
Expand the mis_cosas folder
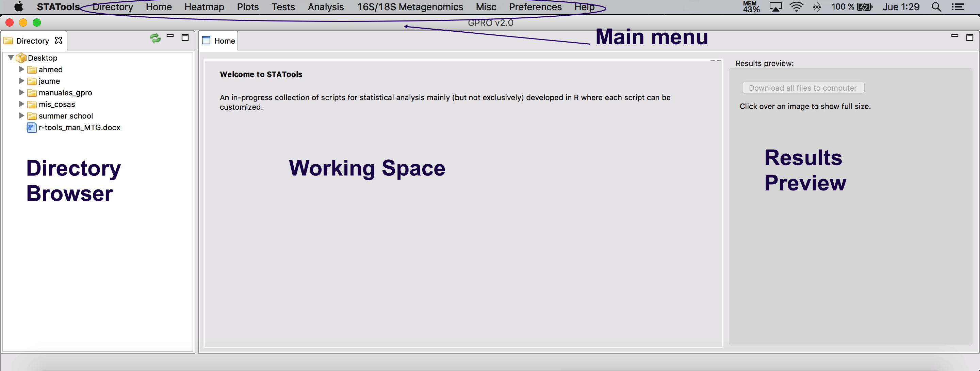22,104
